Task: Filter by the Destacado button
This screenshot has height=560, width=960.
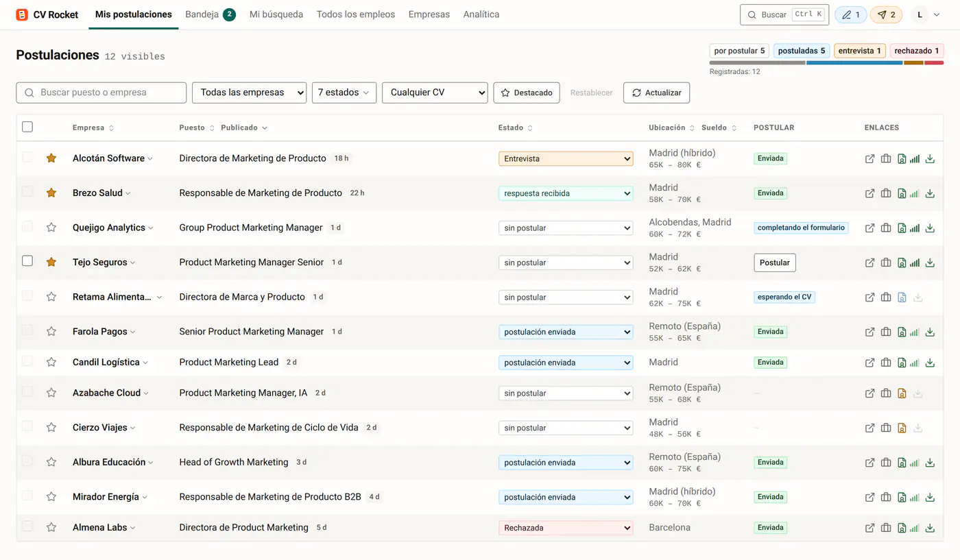Action: (x=527, y=93)
